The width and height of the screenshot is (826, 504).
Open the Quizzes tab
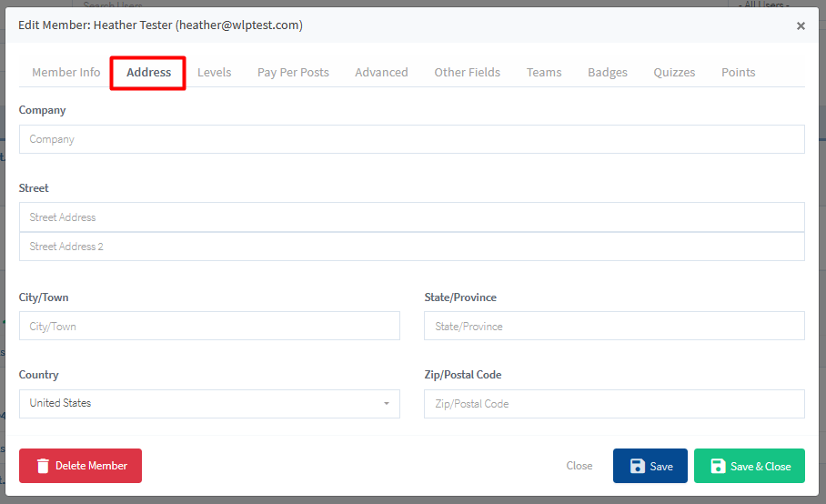pos(674,72)
